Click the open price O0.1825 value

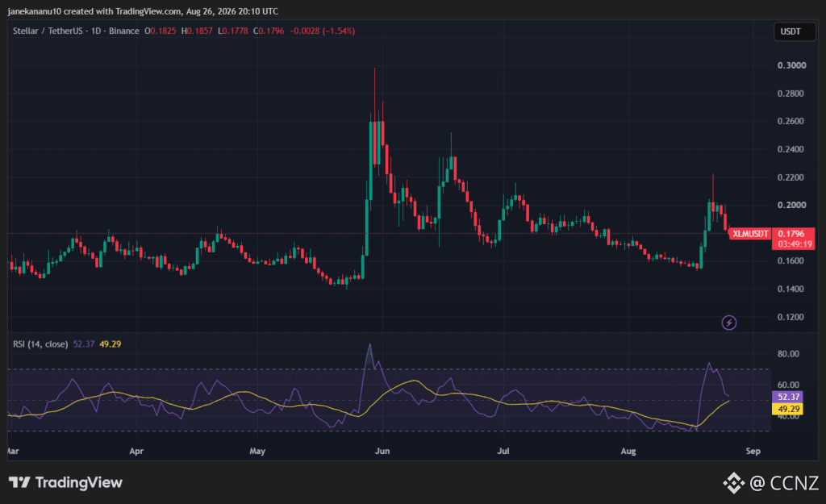[161, 31]
